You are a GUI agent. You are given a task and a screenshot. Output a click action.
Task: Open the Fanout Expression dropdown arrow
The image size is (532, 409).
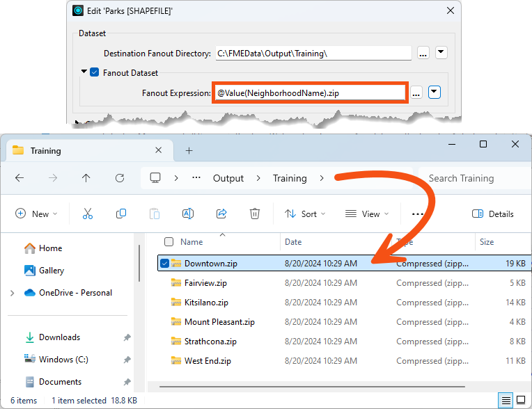pos(435,92)
